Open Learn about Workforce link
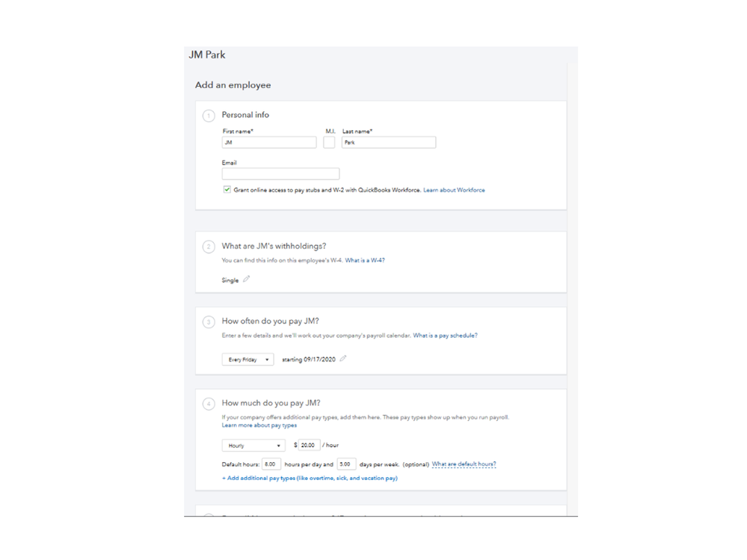The image size is (747, 560). [454, 190]
